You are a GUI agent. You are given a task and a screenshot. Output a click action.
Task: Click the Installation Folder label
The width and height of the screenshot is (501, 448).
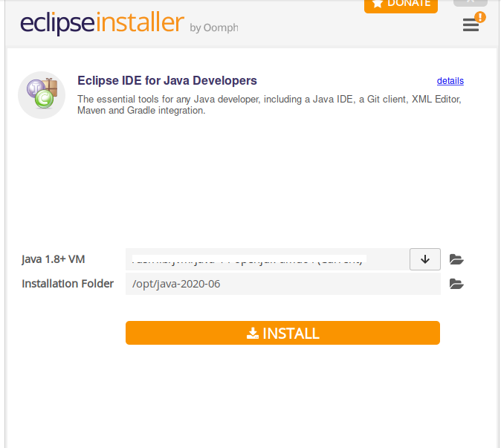(68, 284)
